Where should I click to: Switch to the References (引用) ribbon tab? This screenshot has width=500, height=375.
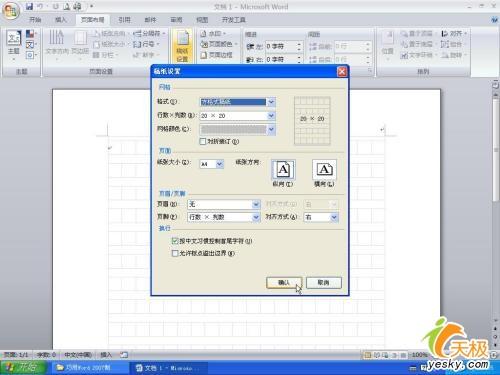pyautogui.click(x=124, y=20)
